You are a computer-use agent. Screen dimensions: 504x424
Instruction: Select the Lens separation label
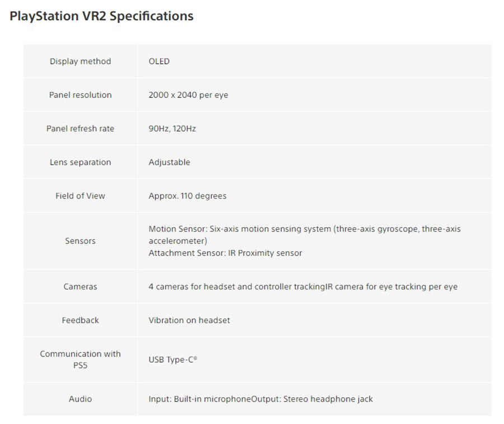point(80,162)
